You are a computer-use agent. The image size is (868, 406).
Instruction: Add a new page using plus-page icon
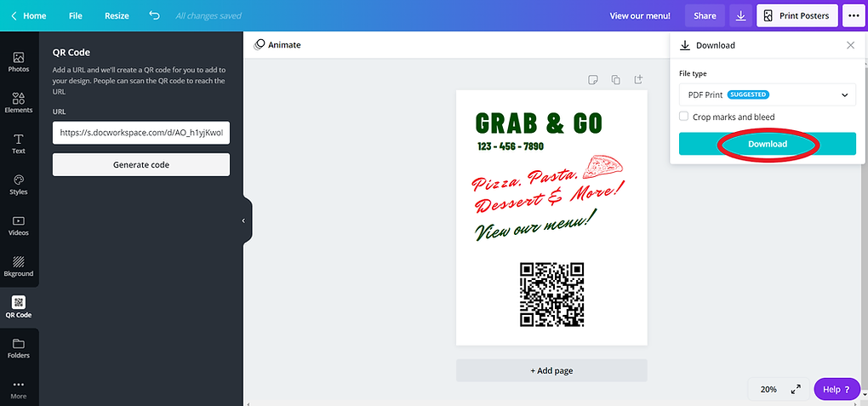pos(638,80)
